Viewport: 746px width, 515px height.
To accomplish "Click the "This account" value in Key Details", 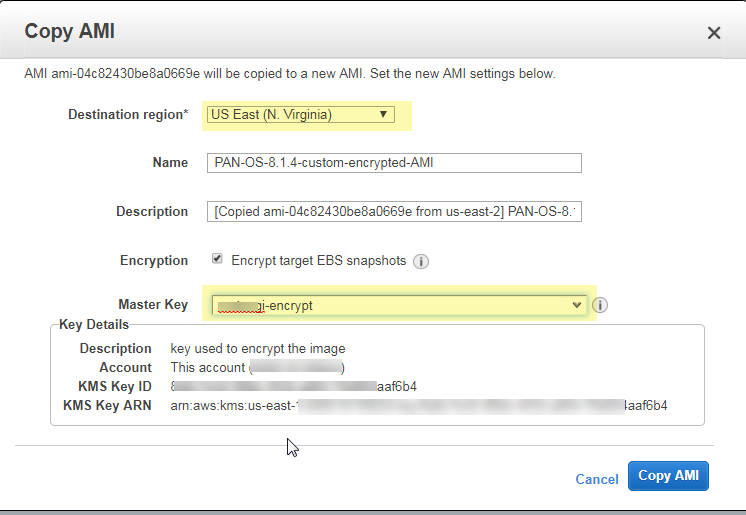I will point(208,367).
